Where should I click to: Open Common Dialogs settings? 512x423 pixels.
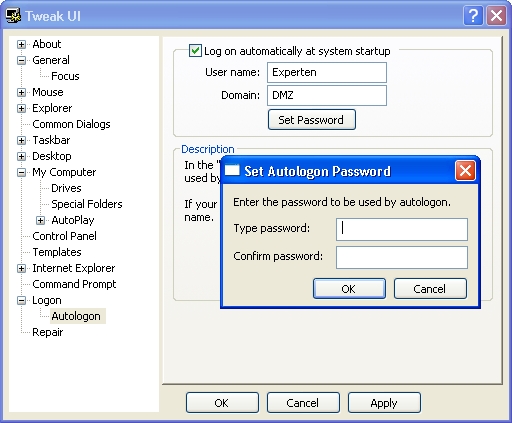tap(71, 124)
